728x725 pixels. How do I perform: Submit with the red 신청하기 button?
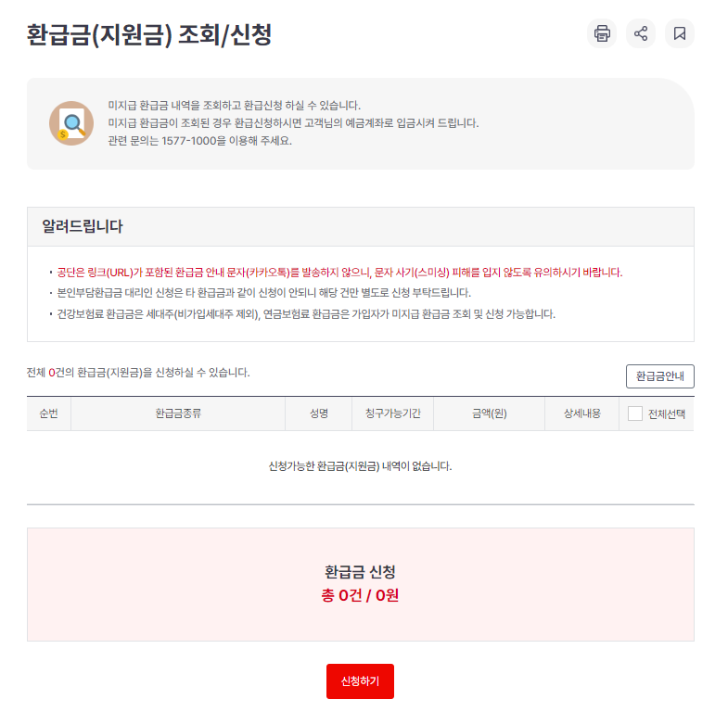point(360,680)
